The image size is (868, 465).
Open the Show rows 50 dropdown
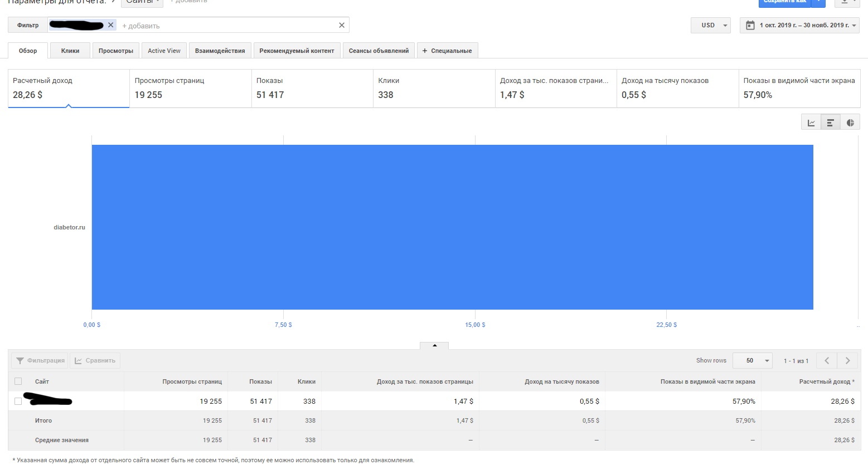(x=753, y=361)
